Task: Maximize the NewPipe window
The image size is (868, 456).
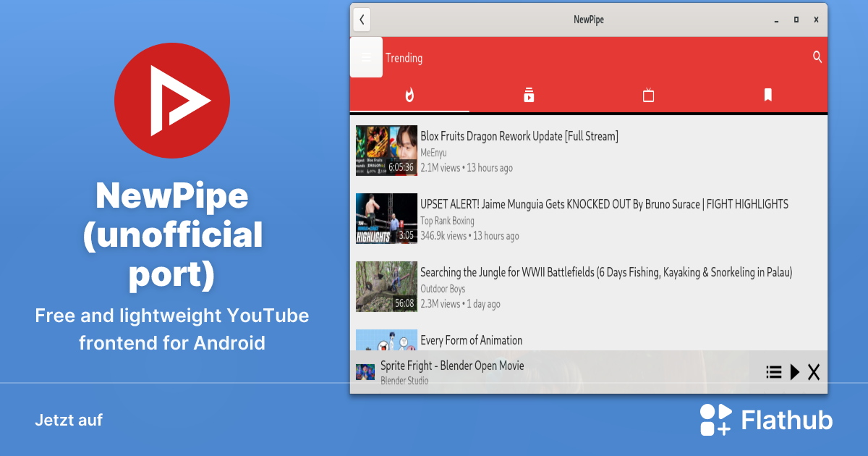Action: [796, 20]
